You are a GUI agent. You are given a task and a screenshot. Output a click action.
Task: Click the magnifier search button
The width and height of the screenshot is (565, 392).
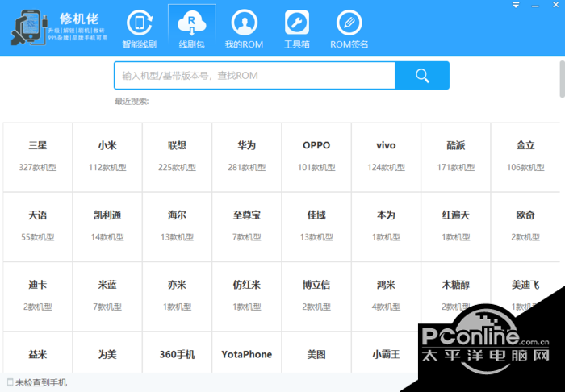click(422, 76)
